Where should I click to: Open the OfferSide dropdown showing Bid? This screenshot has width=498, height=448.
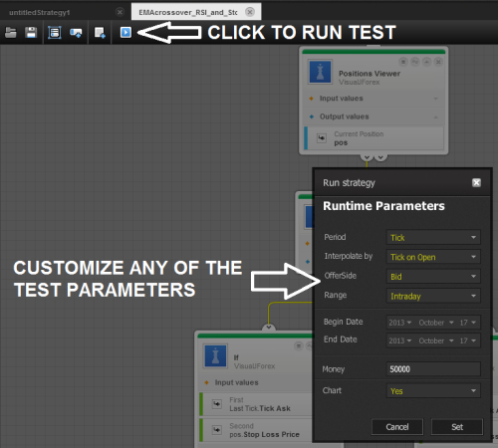[x=433, y=276]
